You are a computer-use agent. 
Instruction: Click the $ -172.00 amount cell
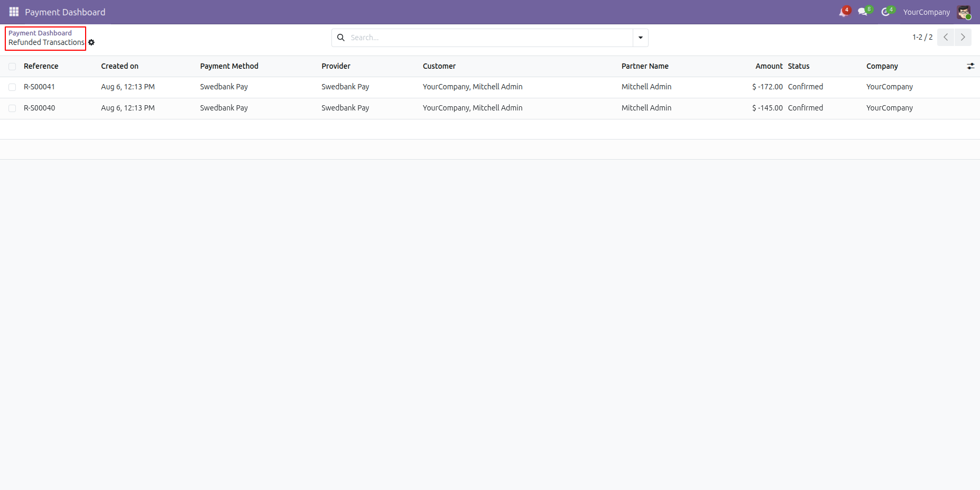768,87
